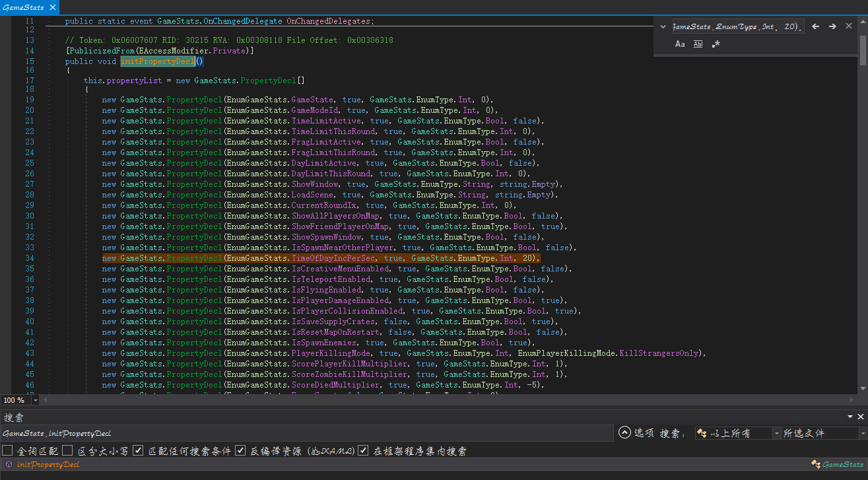Click OnChangedDelegate on line 11

(x=242, y=21)
